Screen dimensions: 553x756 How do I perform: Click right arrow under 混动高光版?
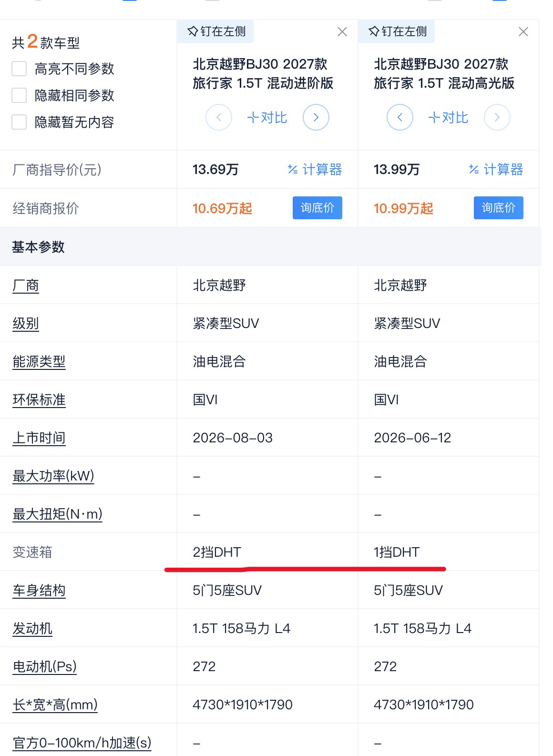497,117
